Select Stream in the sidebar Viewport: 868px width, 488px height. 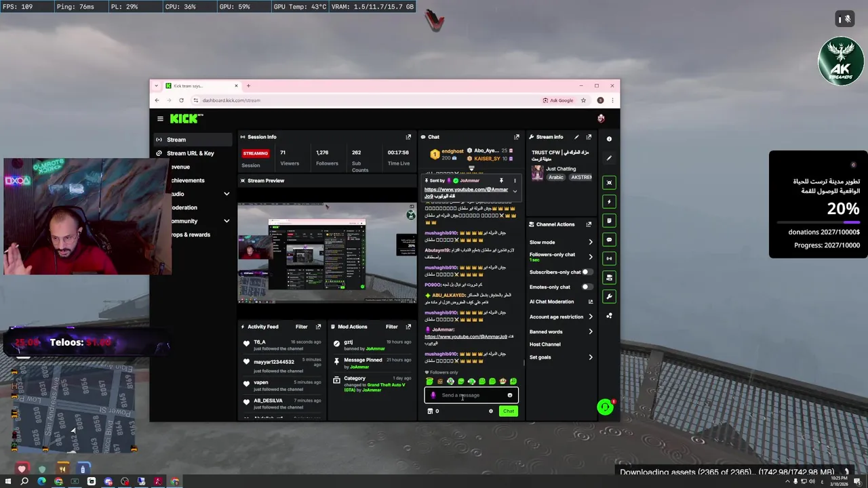pyautogui.click(x=192, y=140)
